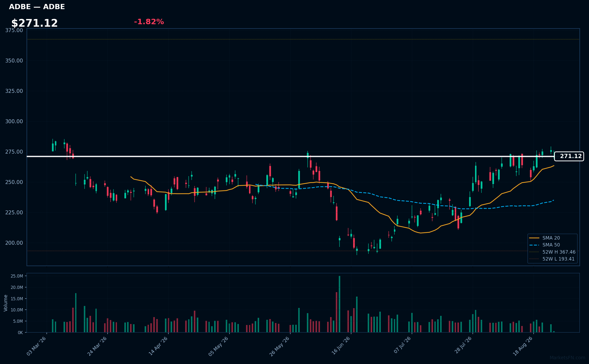Click the 375.00 y-axis label
The width and height of the screenshot is (589, 364).
point(14,30)
